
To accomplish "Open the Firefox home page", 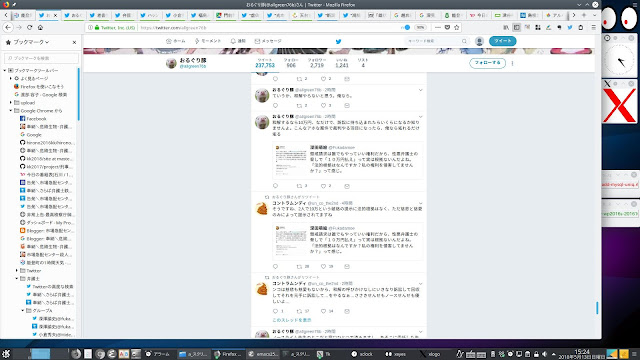I will pyautogui.click(x=40, y=27).
